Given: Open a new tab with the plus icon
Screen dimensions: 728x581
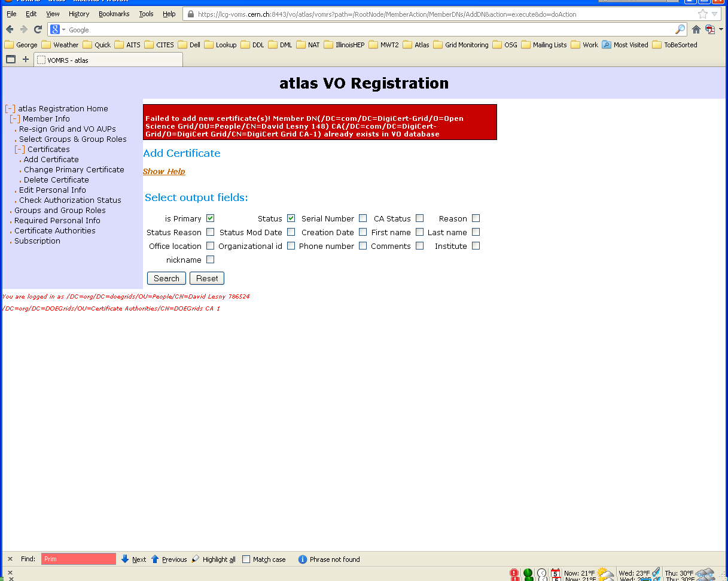Looking at the screenshot, I should 25,59.
